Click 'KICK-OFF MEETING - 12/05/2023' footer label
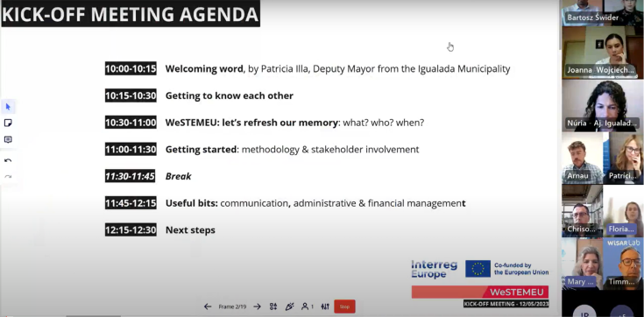Screen dimensions: 644x317 [506, 304]
